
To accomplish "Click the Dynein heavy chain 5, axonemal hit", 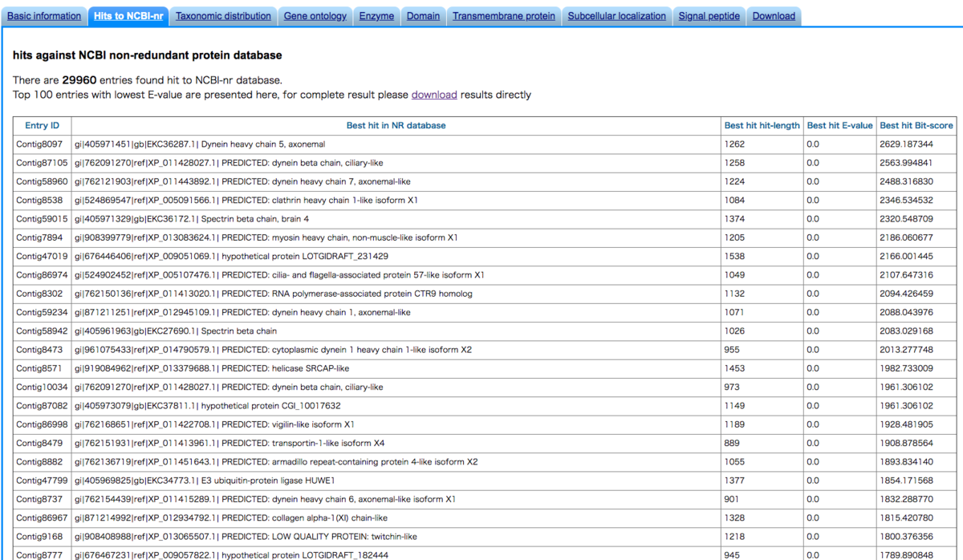I will (200, 144).
